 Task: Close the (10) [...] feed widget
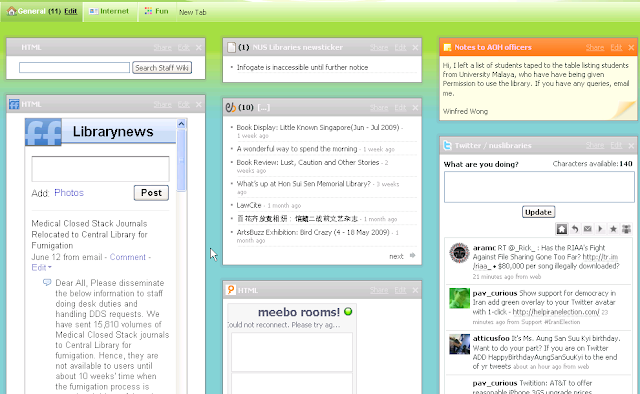(x=415, y=107)
